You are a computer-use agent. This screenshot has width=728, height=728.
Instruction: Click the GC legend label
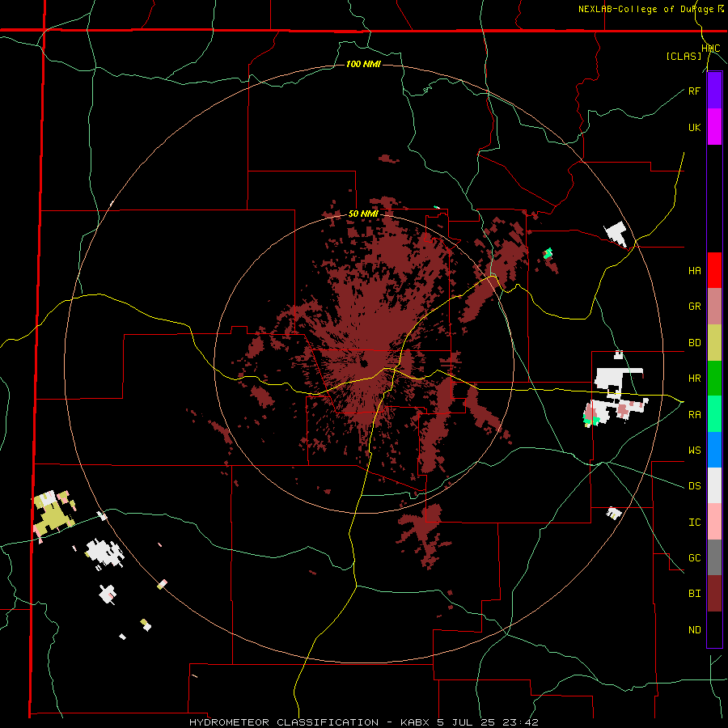[x=694, y=557]
